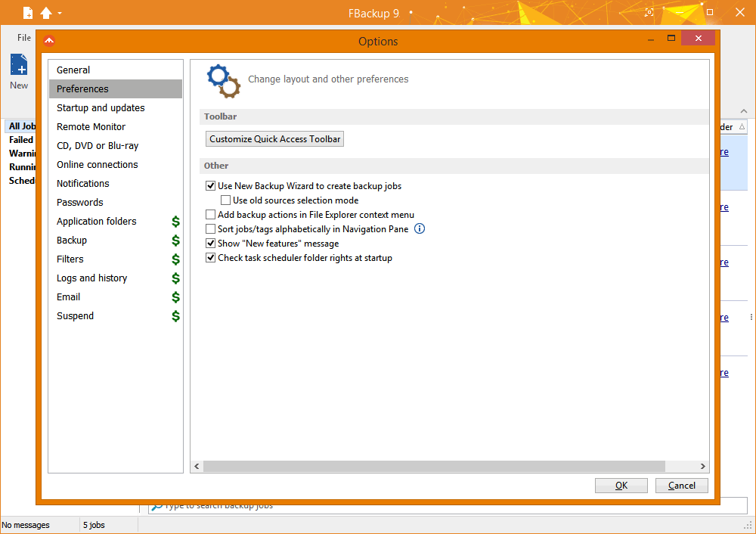Click the horizontal scrollbar thumb
This screenshot has width=756, height=534.
[x=434, y=466]
